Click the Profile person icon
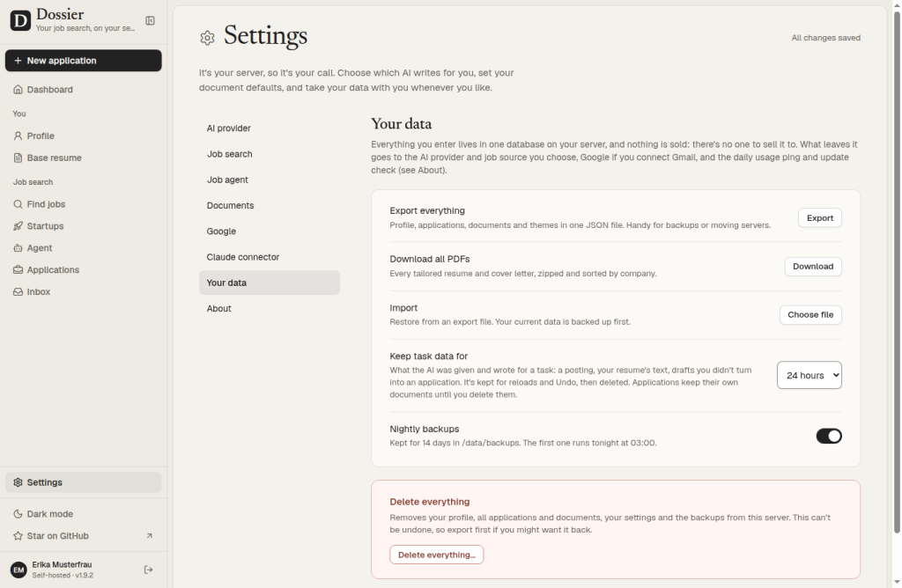The height and width of the screenshot is (588, 902). (x=18, y=136)
